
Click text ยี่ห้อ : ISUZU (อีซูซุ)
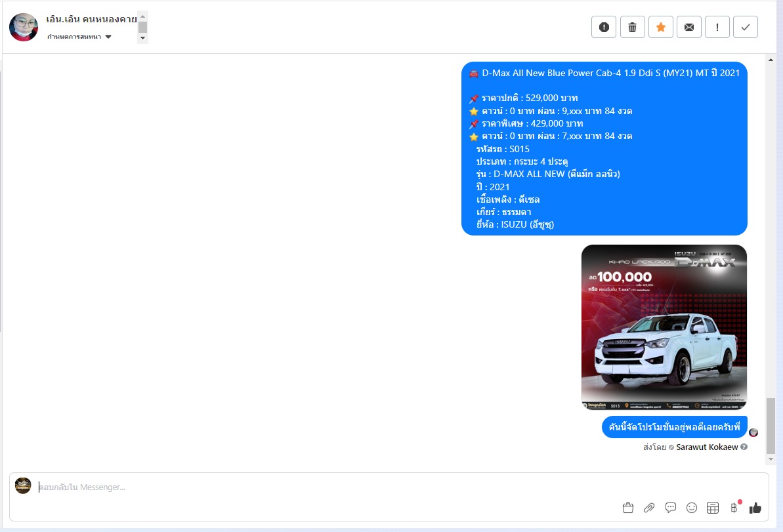point(515,224)
